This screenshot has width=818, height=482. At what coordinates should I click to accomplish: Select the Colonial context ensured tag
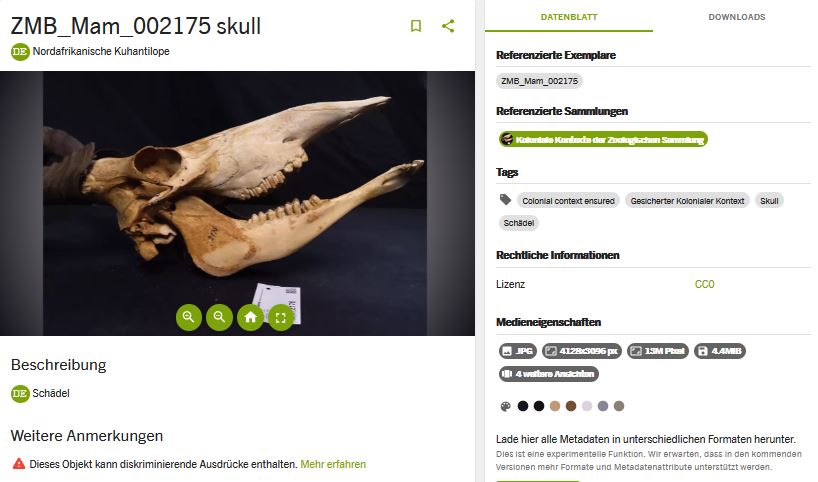(x=568, y=201)
